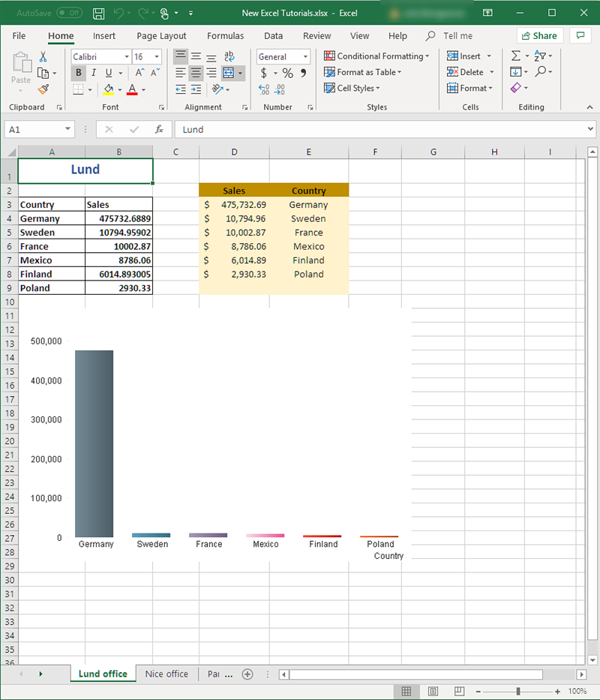The image size is (600, 700).
Task: Switch to the Formulas ribbon tab
Action: 225,35
